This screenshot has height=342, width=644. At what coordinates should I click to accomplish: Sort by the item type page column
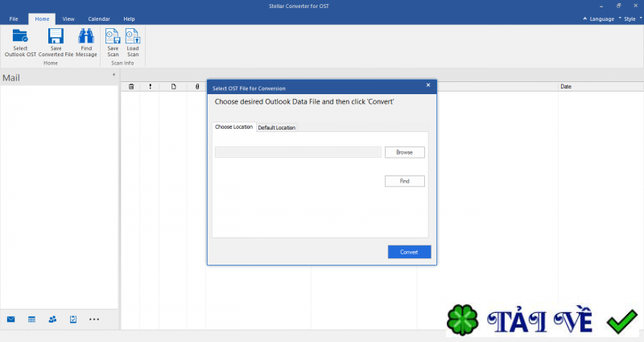coord(174,87)
